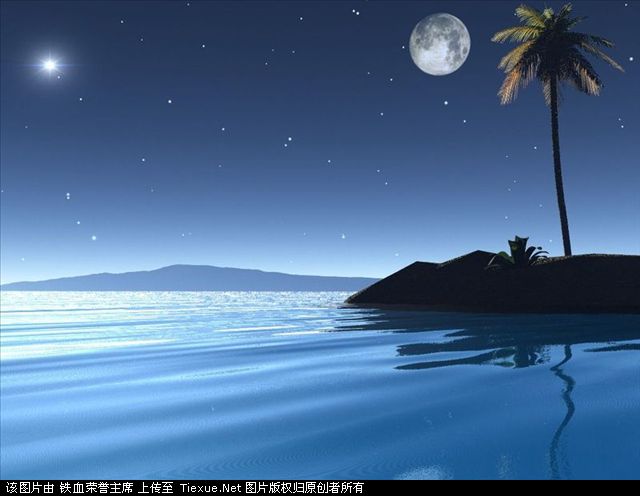Click the small plant on the island
The height and width of the screenshot is (496, 640).
pos(518,253)
